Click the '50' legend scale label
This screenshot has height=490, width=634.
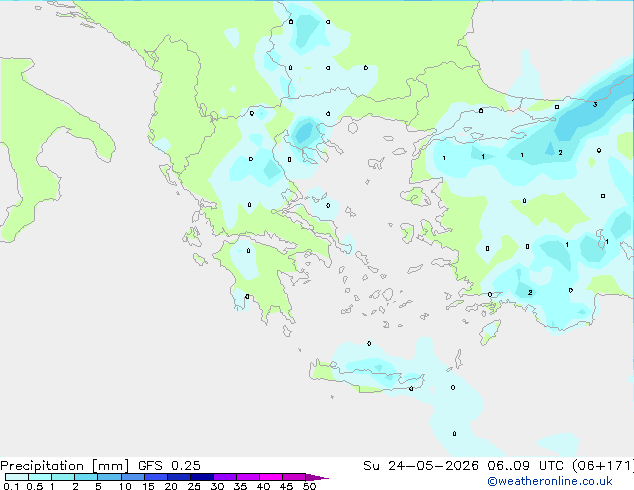click(309, 486)
